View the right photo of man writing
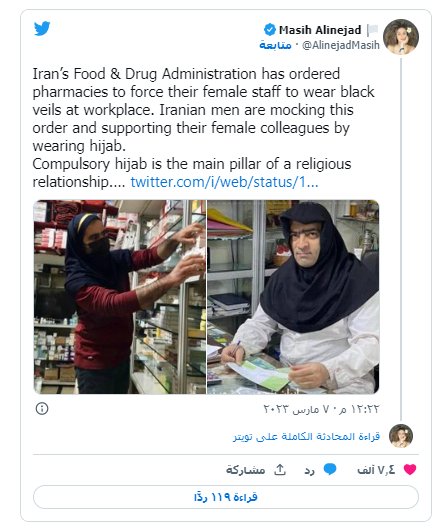The image size is (441, 531). pos(293,297)
